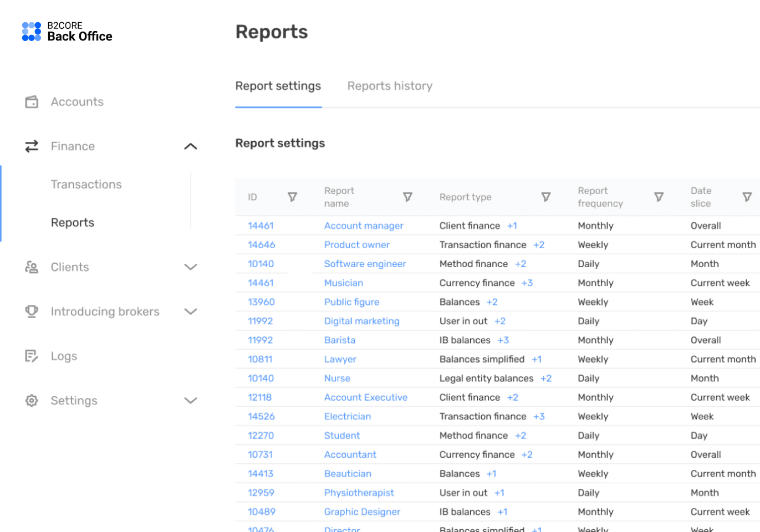Open the Account manager report
The image size is (760, 532).
pos(364,226)
